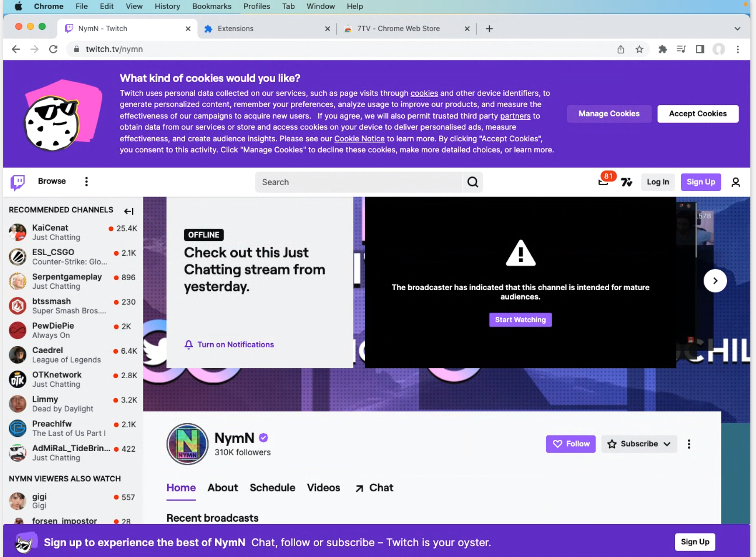Open the Cookie Notice link

(x=359, y=139)
